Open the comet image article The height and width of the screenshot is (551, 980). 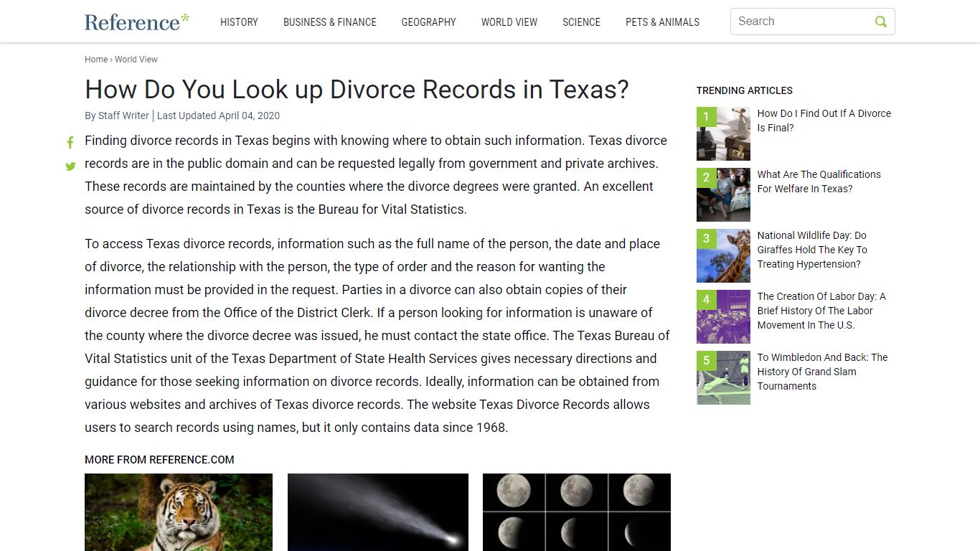pyautogui.click(x=378, y=512)
